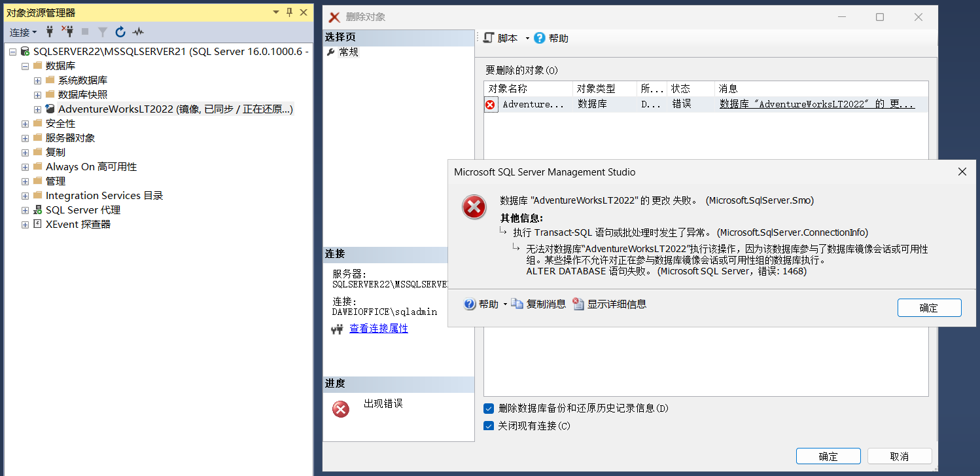Screen dimensions: 980x476
Task: Collapse the SQLSERVER22 server node
Action: [x=12, y=52]
